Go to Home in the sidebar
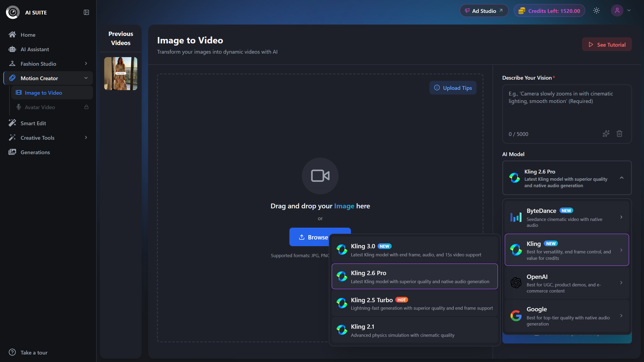 [x=48, y=35]
